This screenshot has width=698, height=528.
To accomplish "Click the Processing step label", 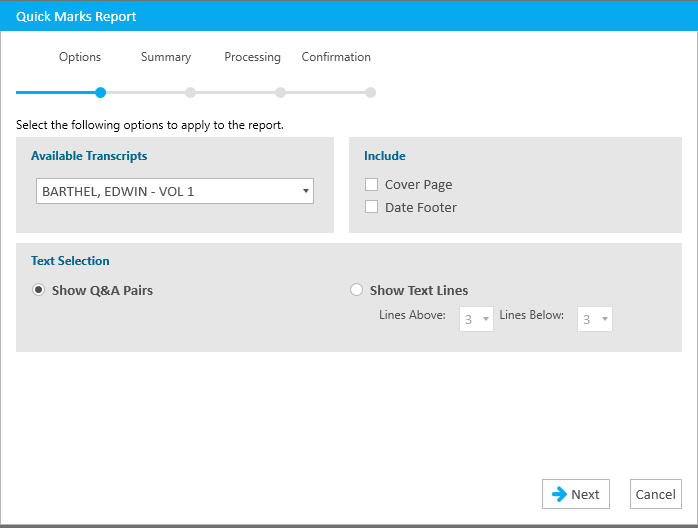I will tap(252, 57).
